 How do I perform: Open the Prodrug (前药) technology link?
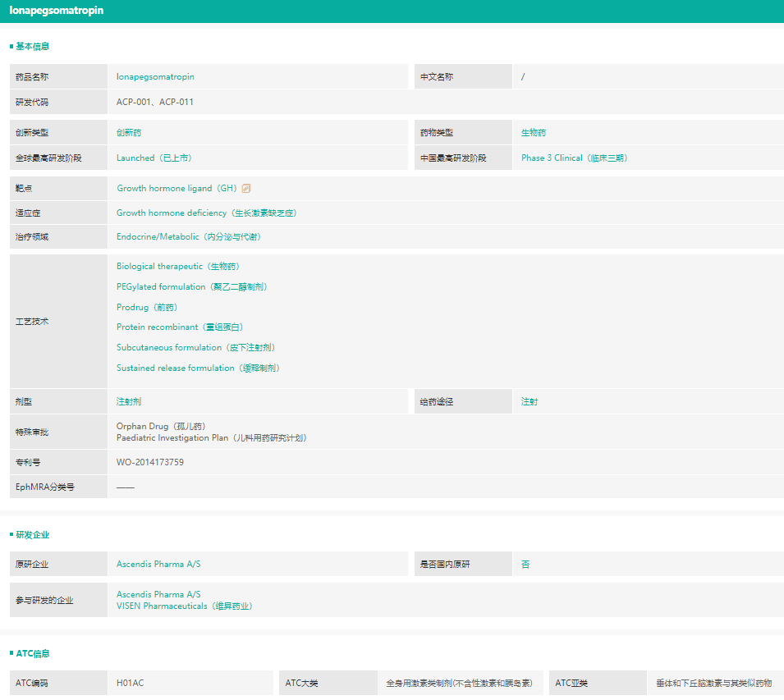coord(147,307)
